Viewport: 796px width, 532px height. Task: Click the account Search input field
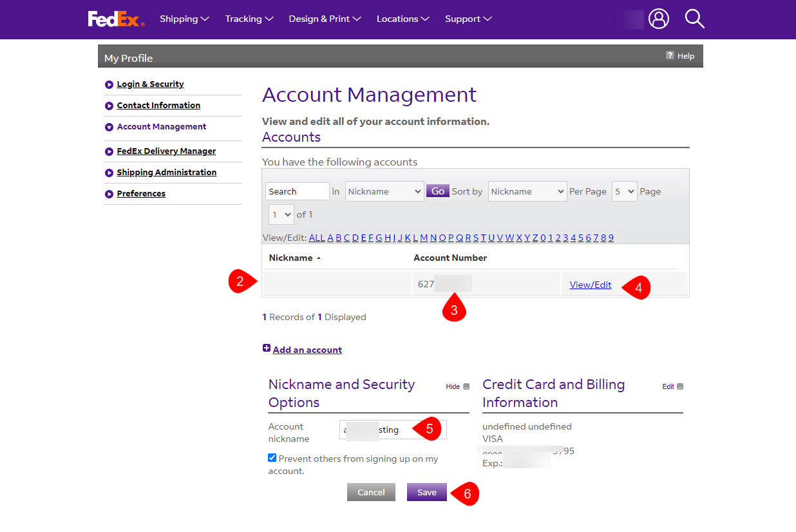point(297,191)
